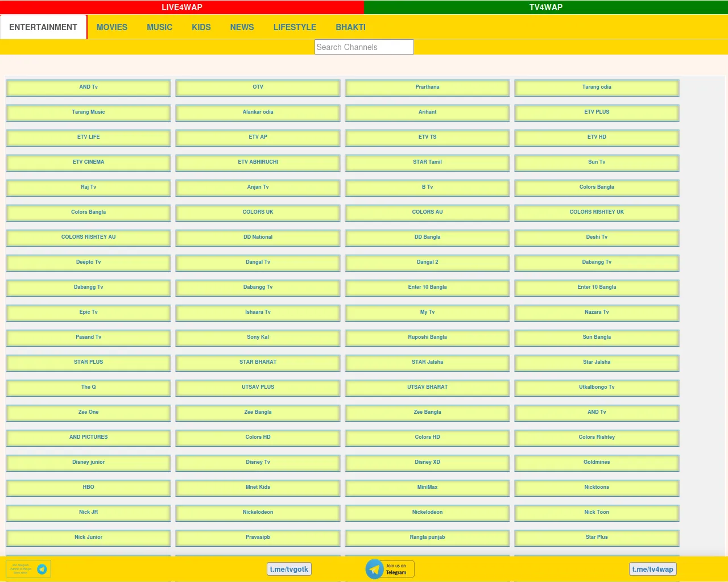Open the NEWS tab
The height and width of the screenshot is (582, 728).
pos(242,27)
